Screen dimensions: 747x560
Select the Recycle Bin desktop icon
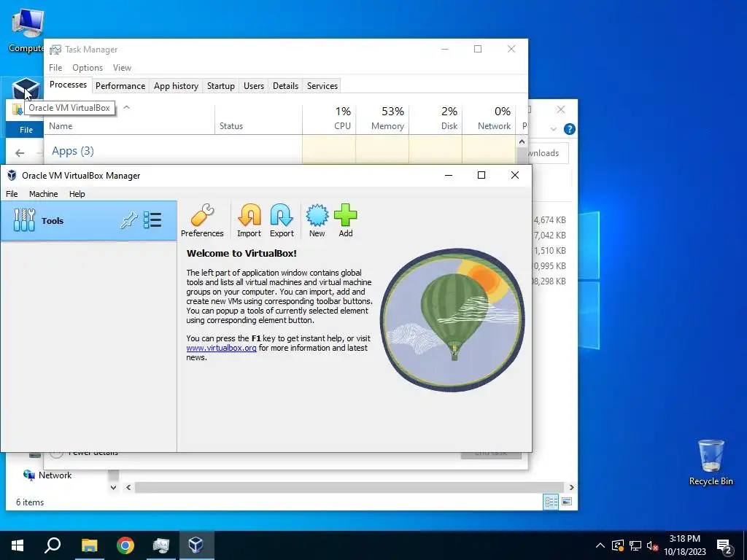click(711, 462)
